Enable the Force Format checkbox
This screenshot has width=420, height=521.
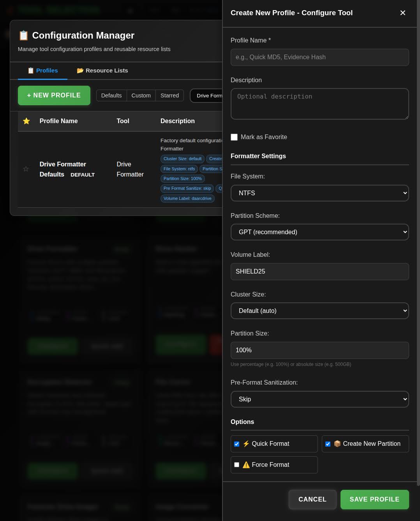pyautogui.click(x=236, y=465)
